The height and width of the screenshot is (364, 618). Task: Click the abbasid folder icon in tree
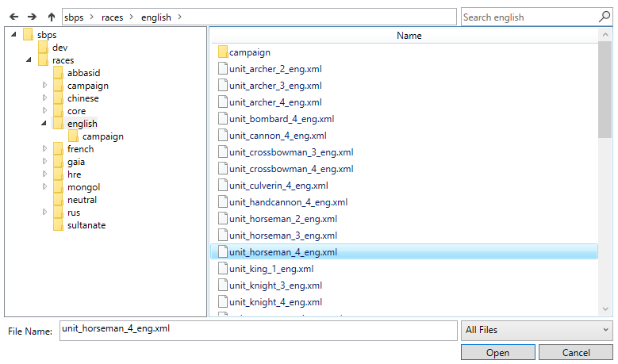(x=58, y=73)
